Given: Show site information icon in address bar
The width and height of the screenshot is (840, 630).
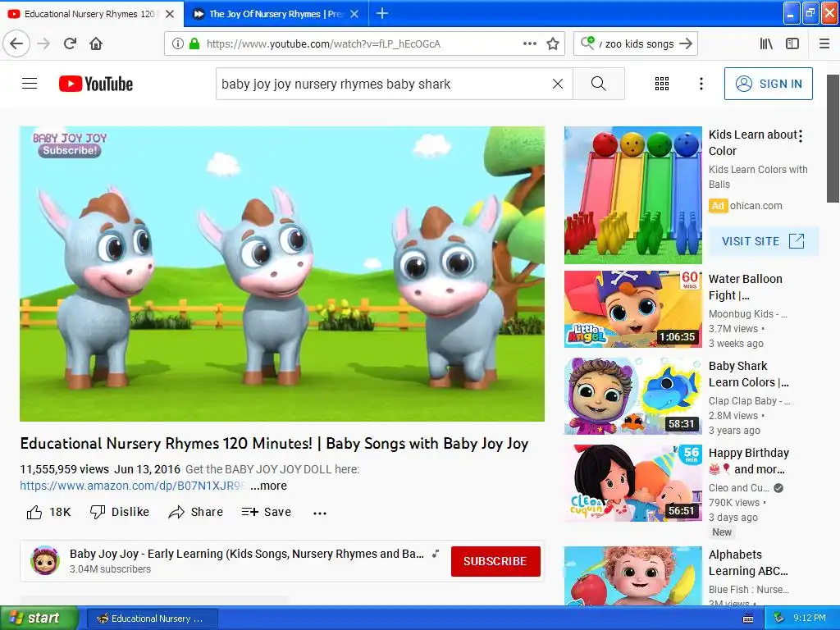Looking at the screenshot, I should click(177, 43).
